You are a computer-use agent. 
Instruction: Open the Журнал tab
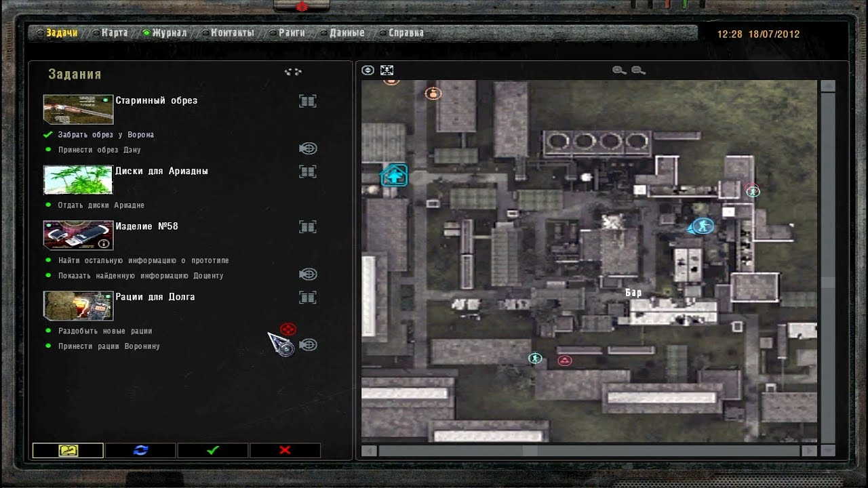point(169,33)
